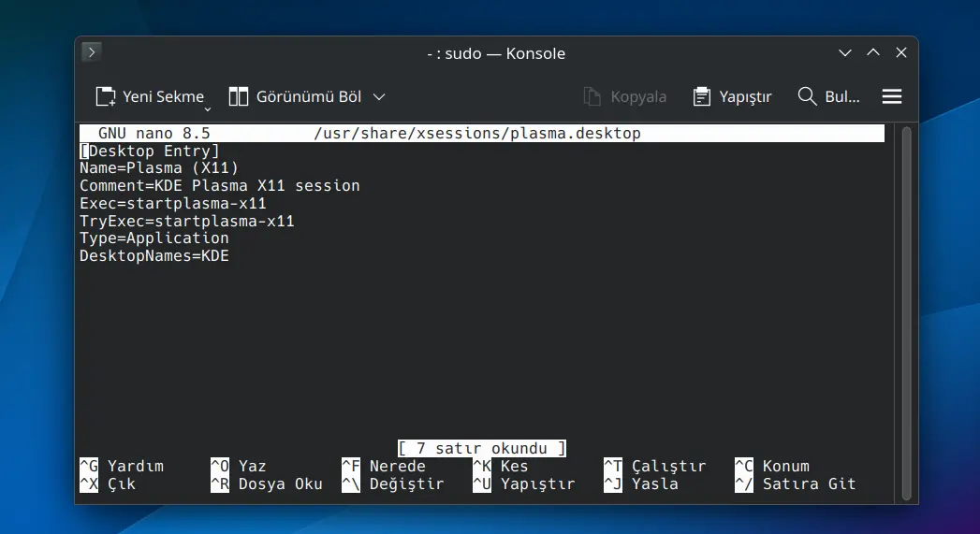Click the DesktopNames=KDE line
This screenshot has width=980, height=534.
tap(154, 256)
